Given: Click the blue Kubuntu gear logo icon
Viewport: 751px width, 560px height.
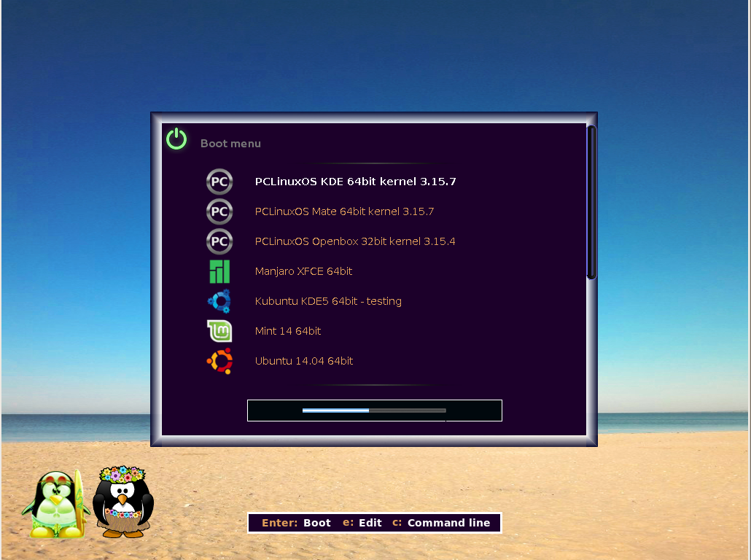Looking at the screenshot, I should point(219,301).
